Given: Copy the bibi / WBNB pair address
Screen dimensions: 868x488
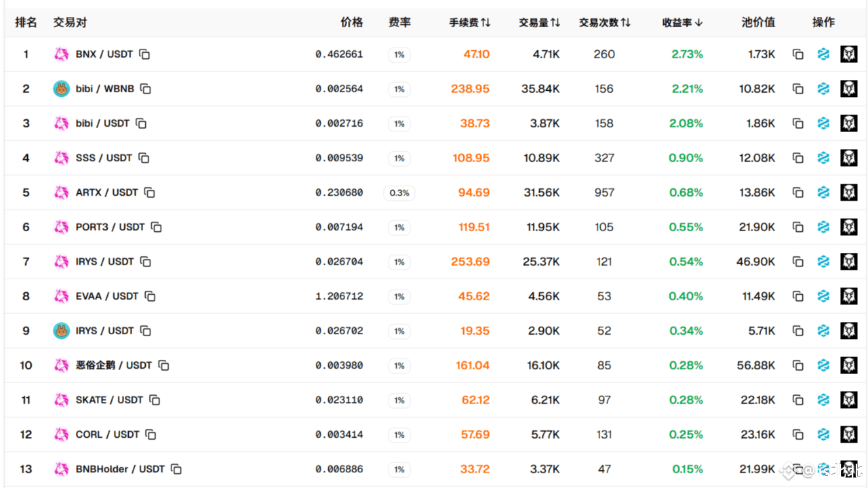Looking at the screenshot, I should tap(146, 89).
